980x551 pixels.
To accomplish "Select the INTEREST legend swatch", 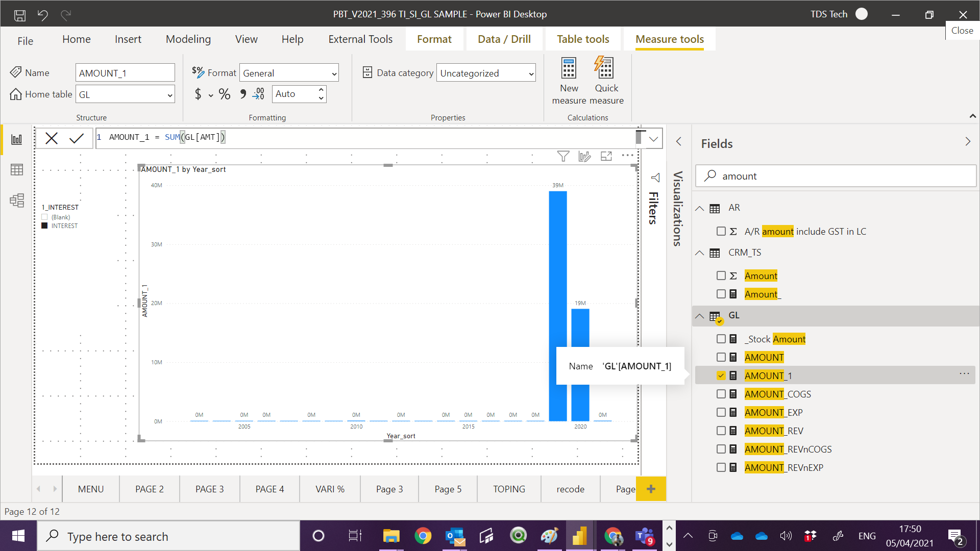I will pyautogui.click(x=44, y=226).
